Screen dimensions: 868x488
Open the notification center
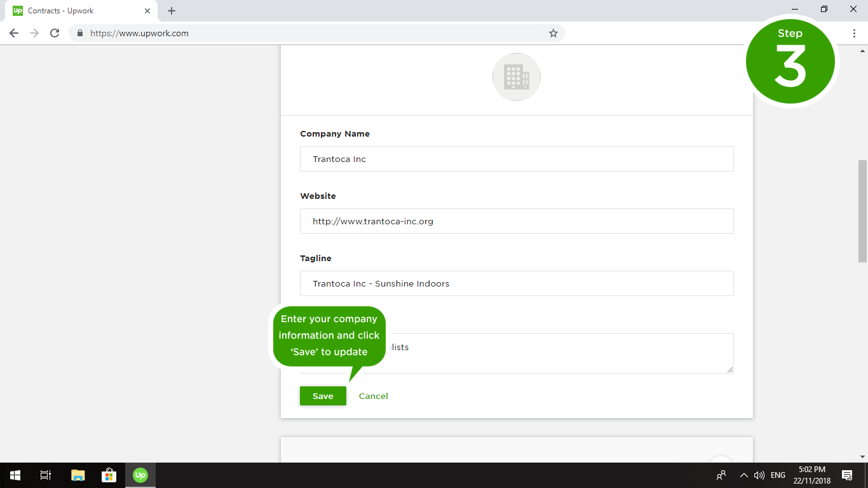pos(846,475)
